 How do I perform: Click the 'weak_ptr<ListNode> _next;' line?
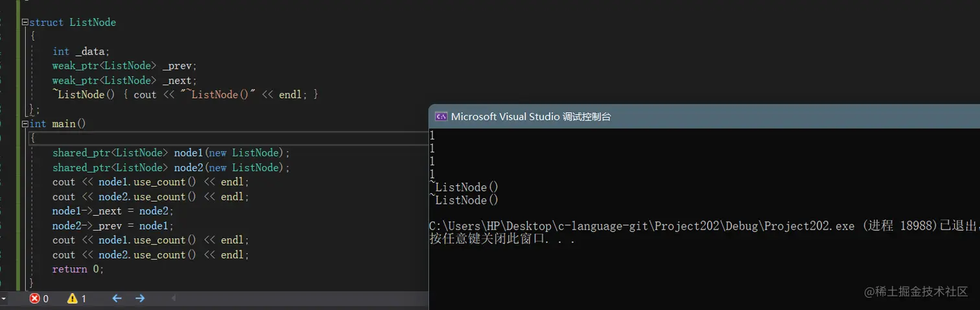[124, 80]
